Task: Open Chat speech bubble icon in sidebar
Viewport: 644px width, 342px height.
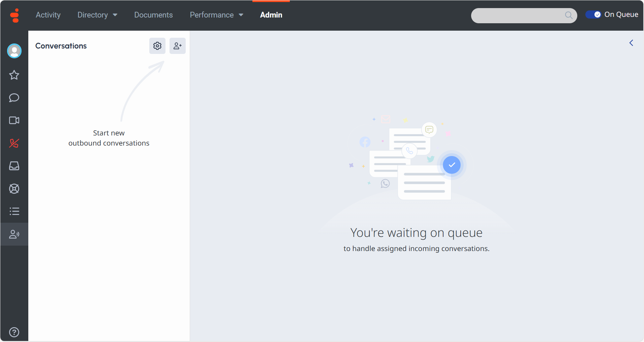Action: pos(14,98)
